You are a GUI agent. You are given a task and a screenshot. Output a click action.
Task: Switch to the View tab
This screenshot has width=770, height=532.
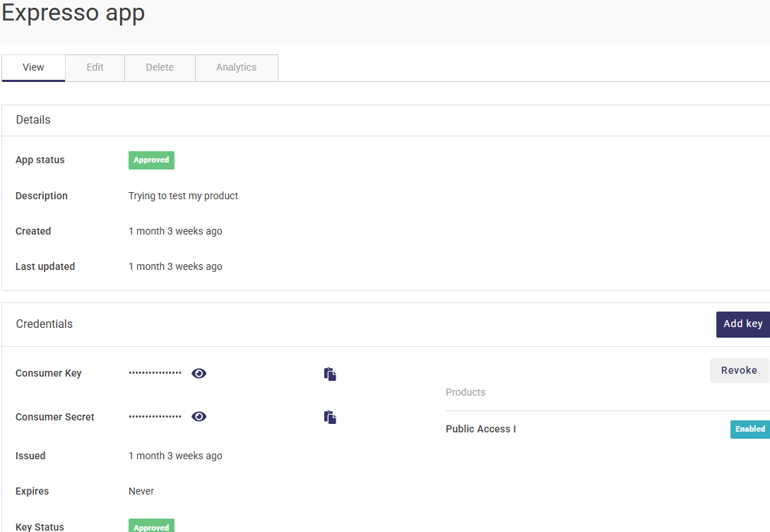[x=33, y=68]
